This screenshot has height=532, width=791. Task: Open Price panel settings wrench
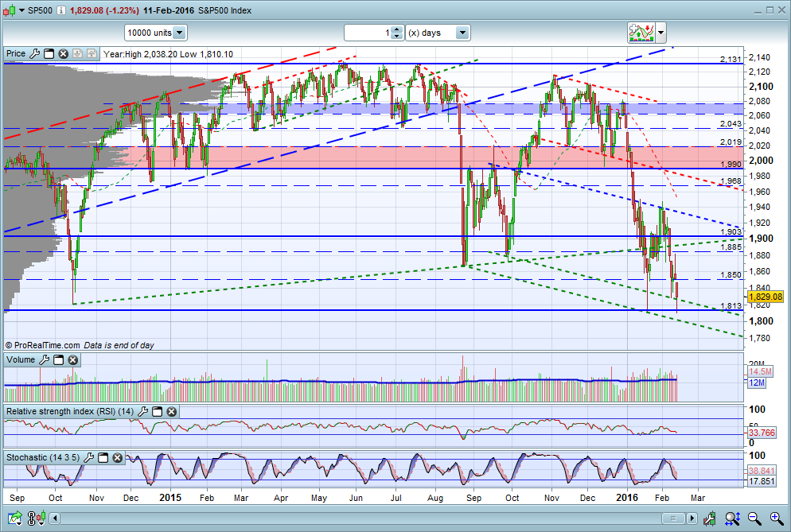tap(34, 53)
